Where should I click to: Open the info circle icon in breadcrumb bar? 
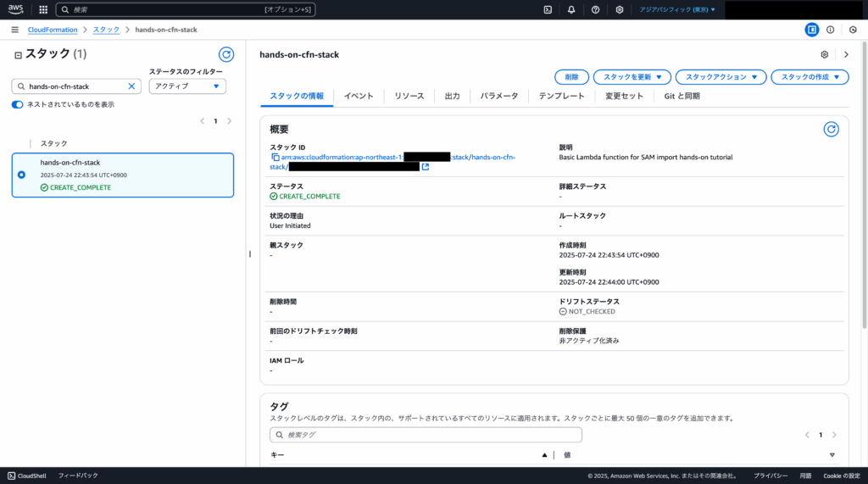tap(831, 30)
